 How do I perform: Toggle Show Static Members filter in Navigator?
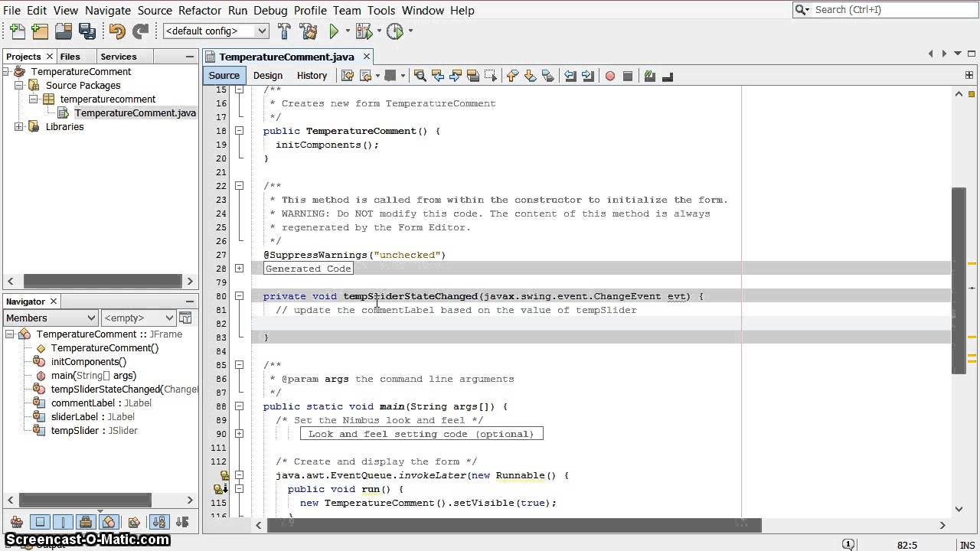coord(63,522)
